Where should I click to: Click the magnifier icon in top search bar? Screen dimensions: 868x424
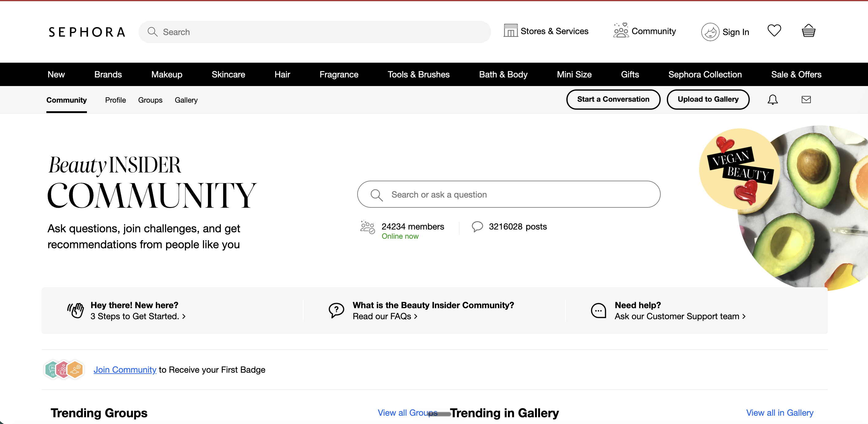[153, 32]
